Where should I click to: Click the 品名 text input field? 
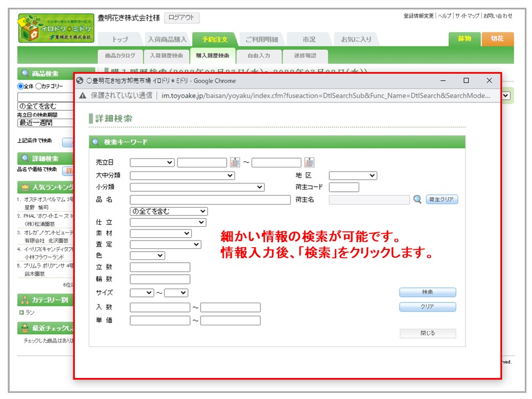(210, 199)
